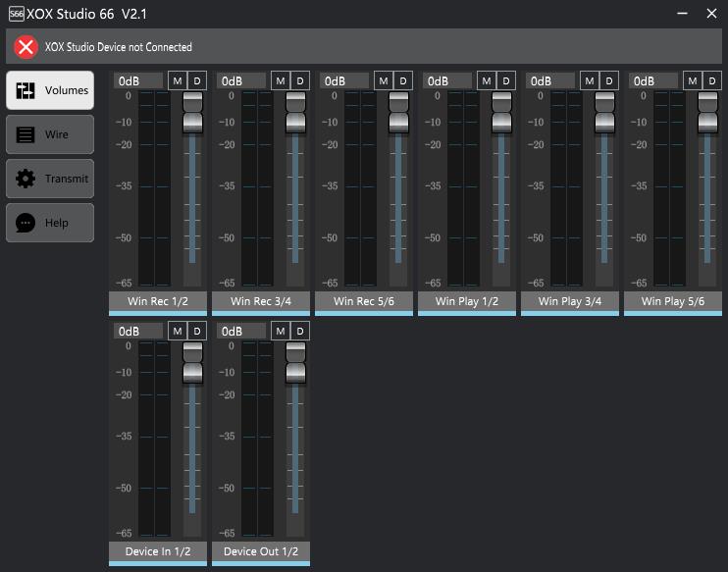Viewport: 728px width, 572px height.
Task: Minimize the XOX Studio 66 window
Action: (682, 14)
